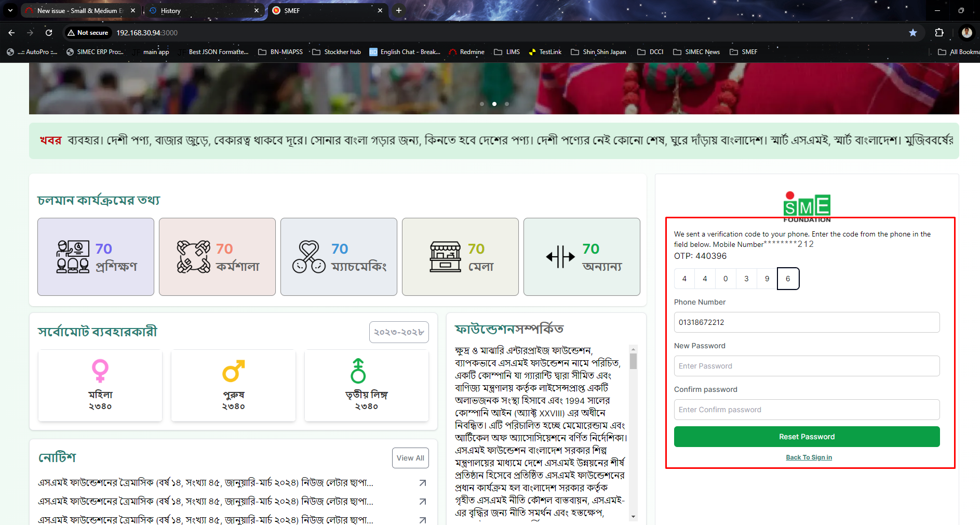Screen dimensions: 980x525
Task: Open the BN-MIAPSS bookmark folder
Action: click(280, 52)
